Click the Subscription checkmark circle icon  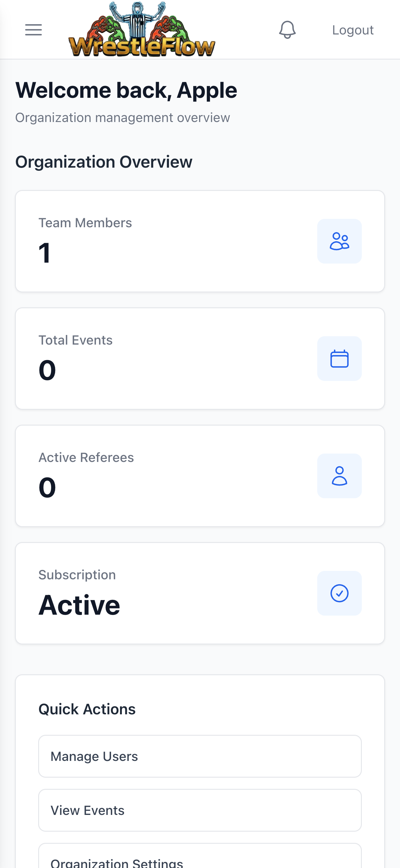tap(340, 593)
